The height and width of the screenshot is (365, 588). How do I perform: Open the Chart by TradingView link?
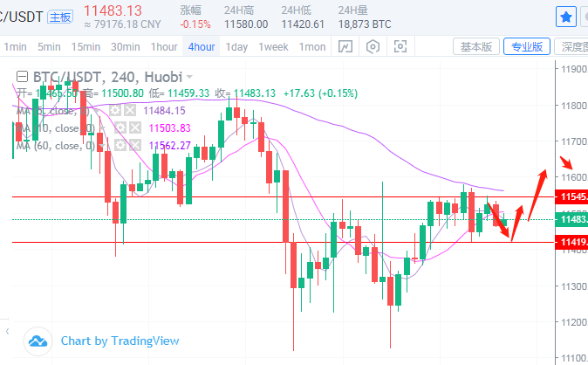[x=120, y=341]
